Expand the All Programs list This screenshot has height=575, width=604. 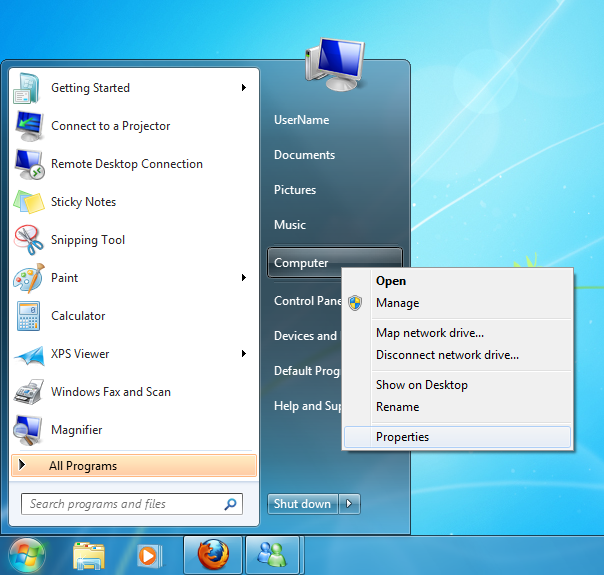134,466
